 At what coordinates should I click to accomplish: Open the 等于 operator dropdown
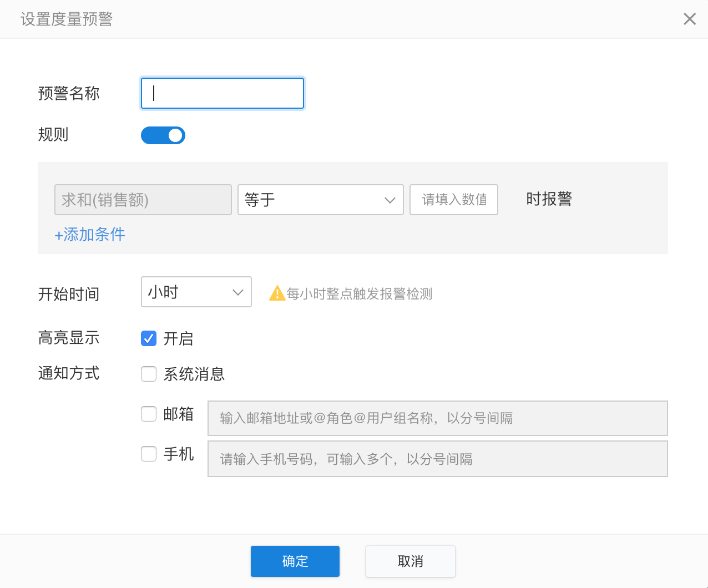(321, 200)
